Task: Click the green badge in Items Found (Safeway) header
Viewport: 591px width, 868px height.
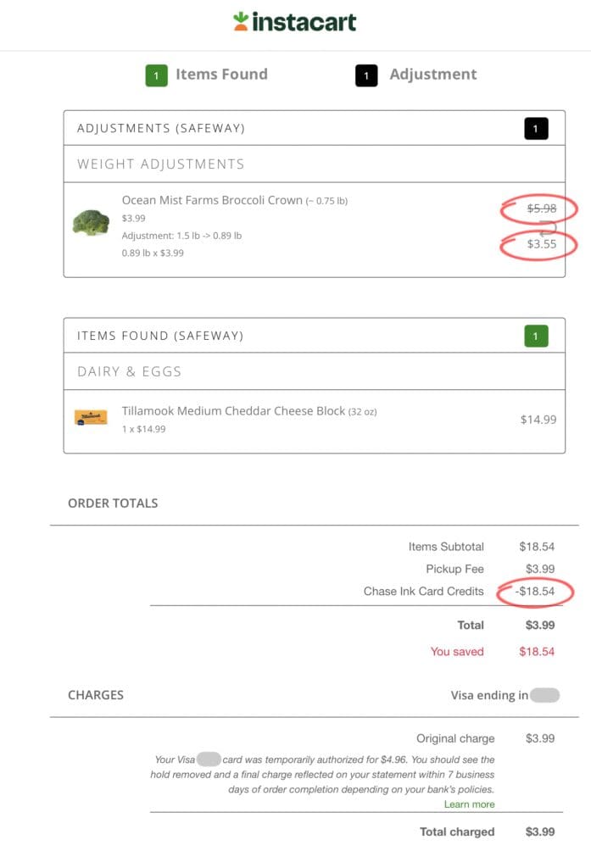Action: [536, 337]
